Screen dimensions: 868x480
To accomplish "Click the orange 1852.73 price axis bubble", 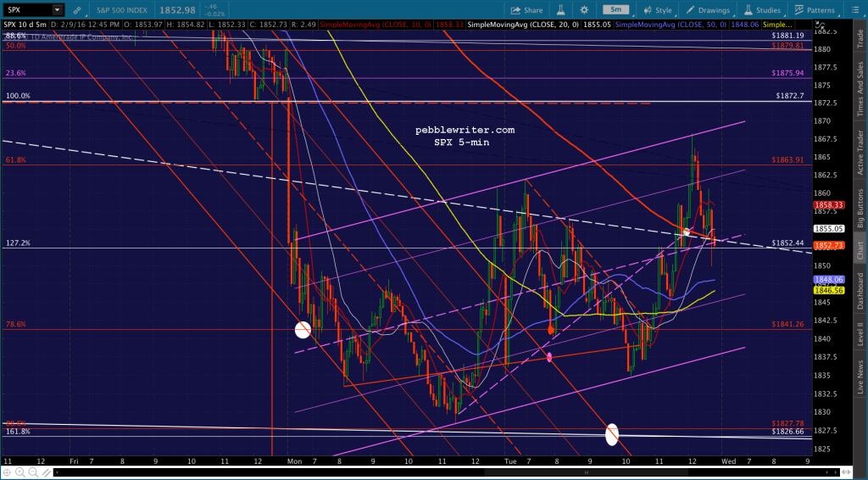I will point(828,245).
